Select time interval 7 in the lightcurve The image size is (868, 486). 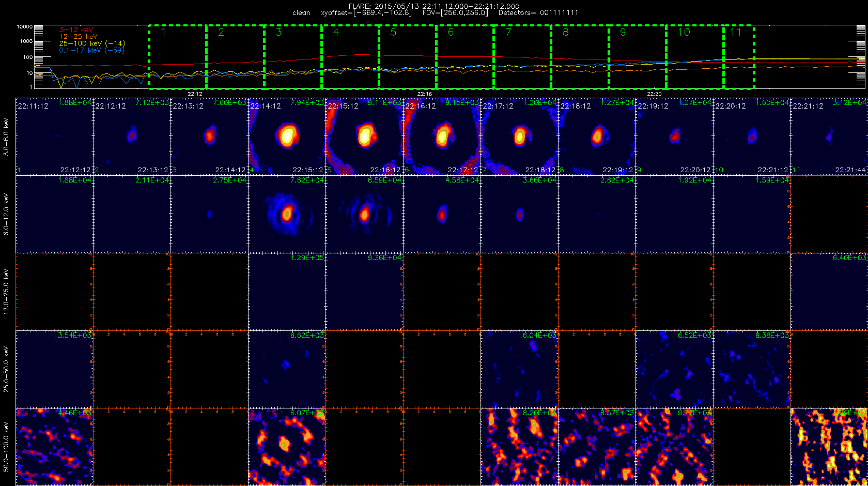[522, 57]
